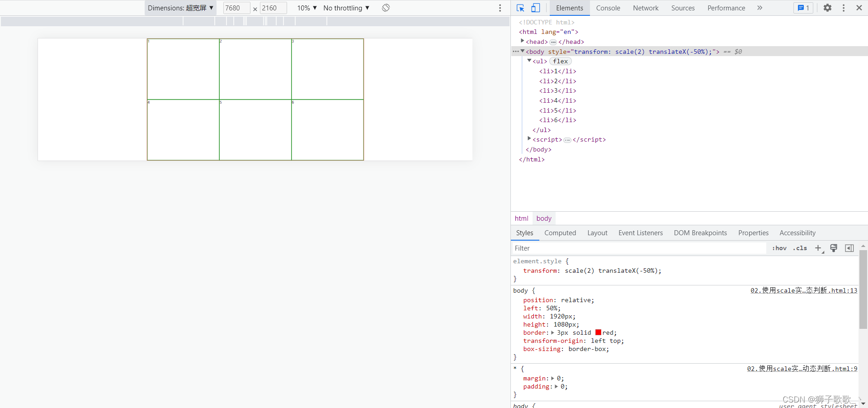This screenshot has width=868, height=408.
Task: Open the Event Listeners tab
Action: pyautogui.click(x=641, y=233)
